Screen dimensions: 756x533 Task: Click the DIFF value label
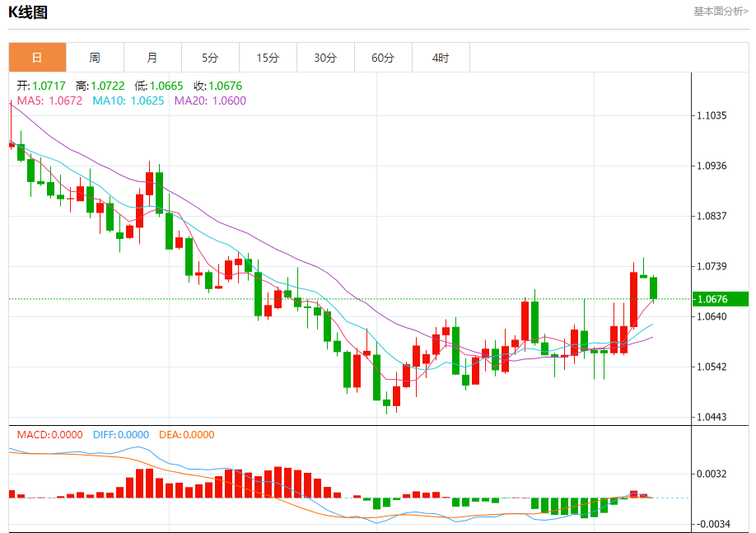coord(121,435)
